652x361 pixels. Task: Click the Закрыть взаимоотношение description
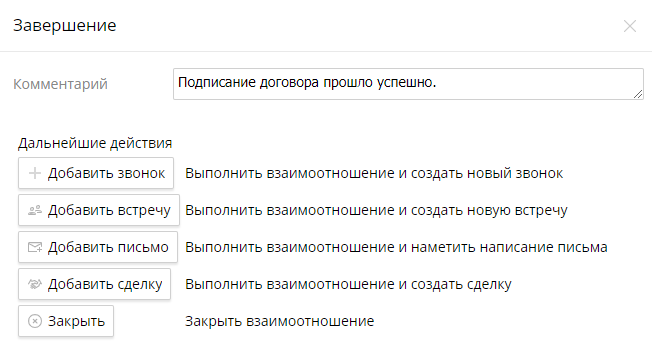point(279,321)
